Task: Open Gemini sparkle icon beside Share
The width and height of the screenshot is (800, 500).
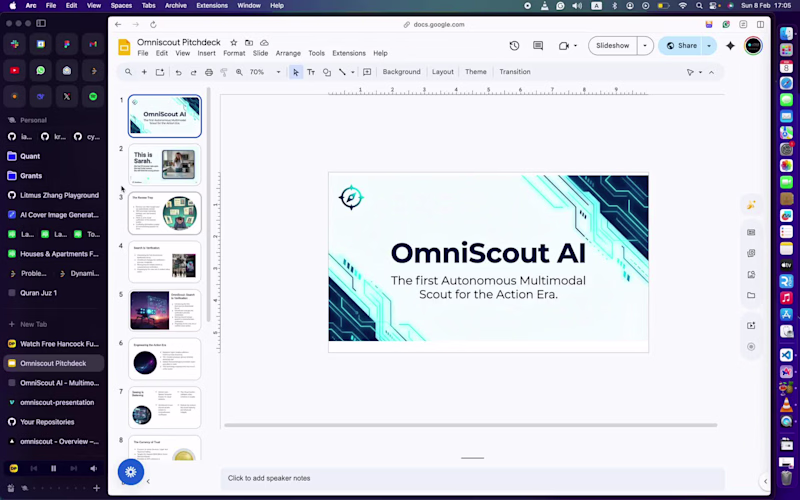Action: click(x=730, y=45)
